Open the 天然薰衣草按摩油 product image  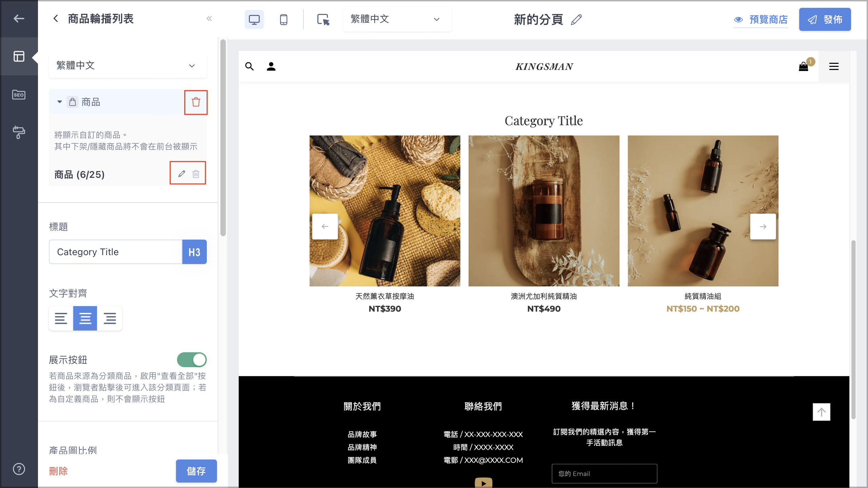point(385,211)
